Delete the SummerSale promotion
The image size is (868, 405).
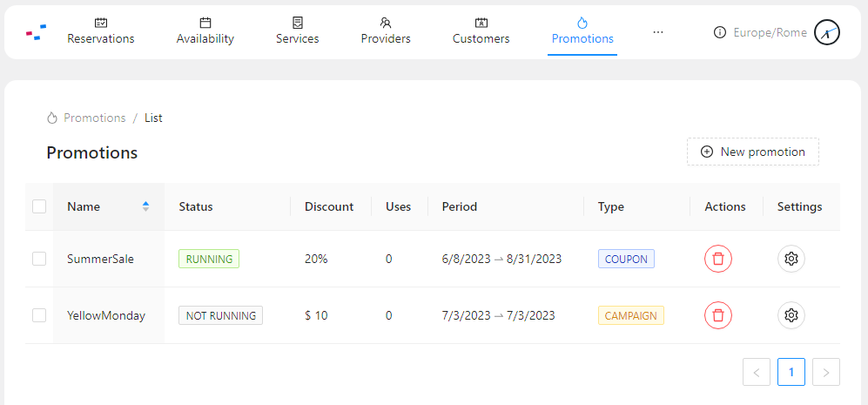click(x=718, y=259)
